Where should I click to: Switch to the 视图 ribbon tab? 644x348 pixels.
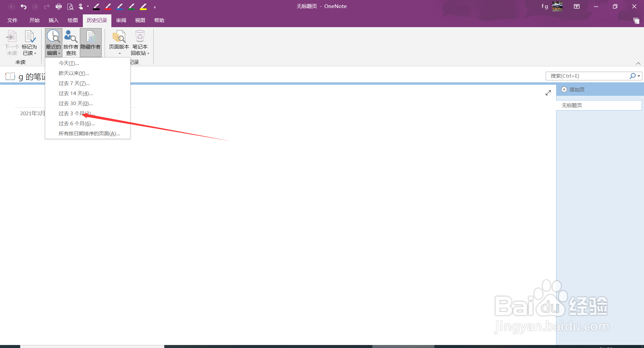140,20
